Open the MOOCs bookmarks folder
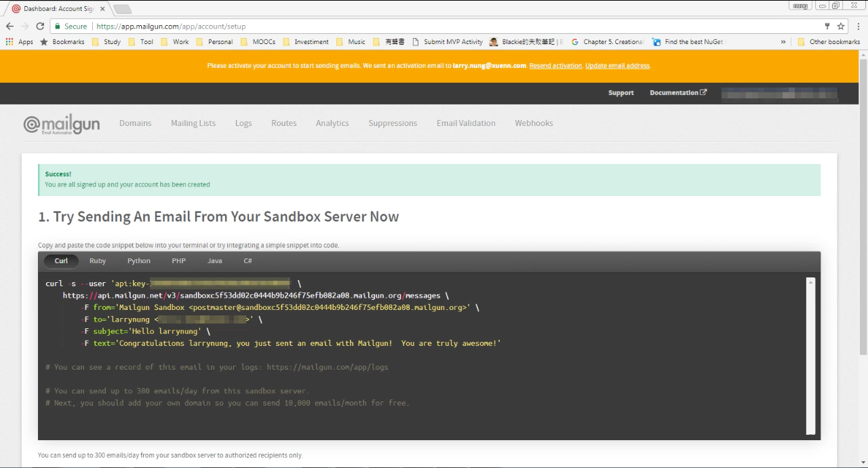This screenshot has height=468, width=868. (258, 42)
